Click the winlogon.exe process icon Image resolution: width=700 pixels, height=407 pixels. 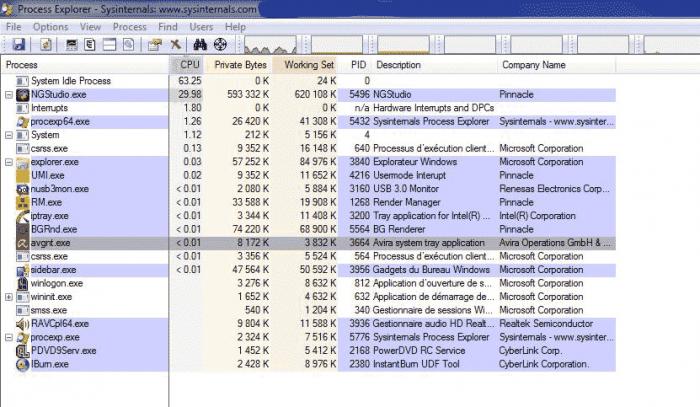pyautogui.click(x=22, y=283)
